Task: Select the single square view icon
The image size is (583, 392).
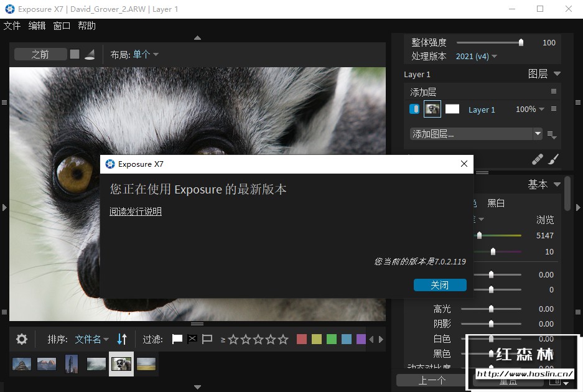Action: (75, 54)
